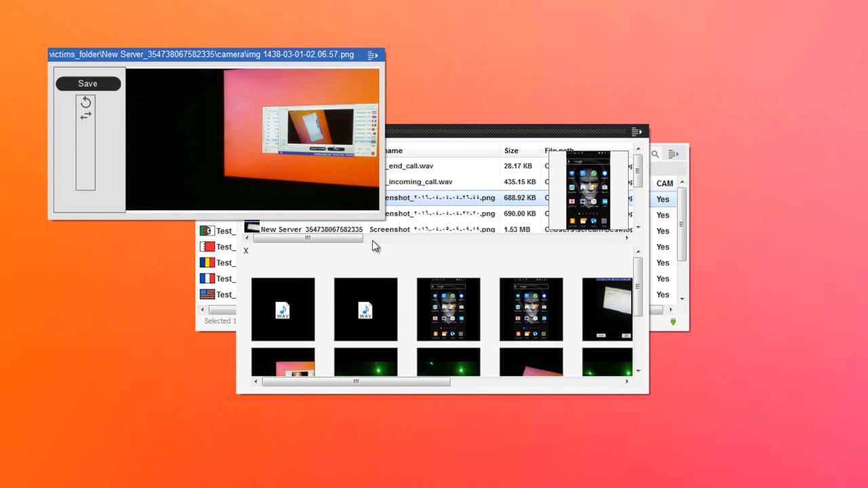Viewport: 868px width, 488px height.
Task: Open the camera photo thumbnail at top-row end
Action: coord(607,309)
